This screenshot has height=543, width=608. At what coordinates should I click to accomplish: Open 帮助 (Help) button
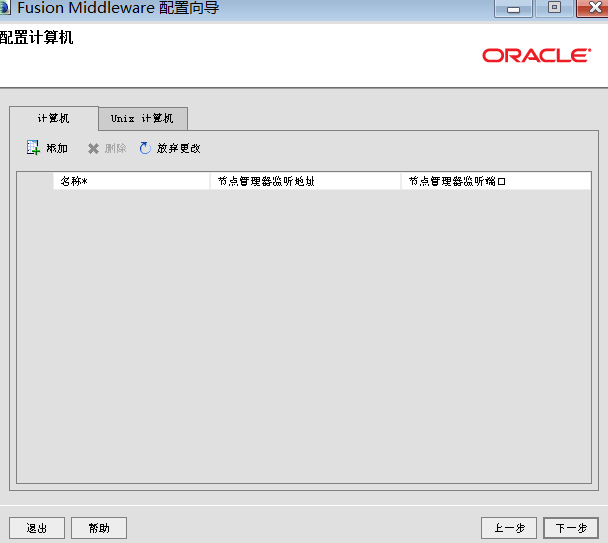coord(99,528)
